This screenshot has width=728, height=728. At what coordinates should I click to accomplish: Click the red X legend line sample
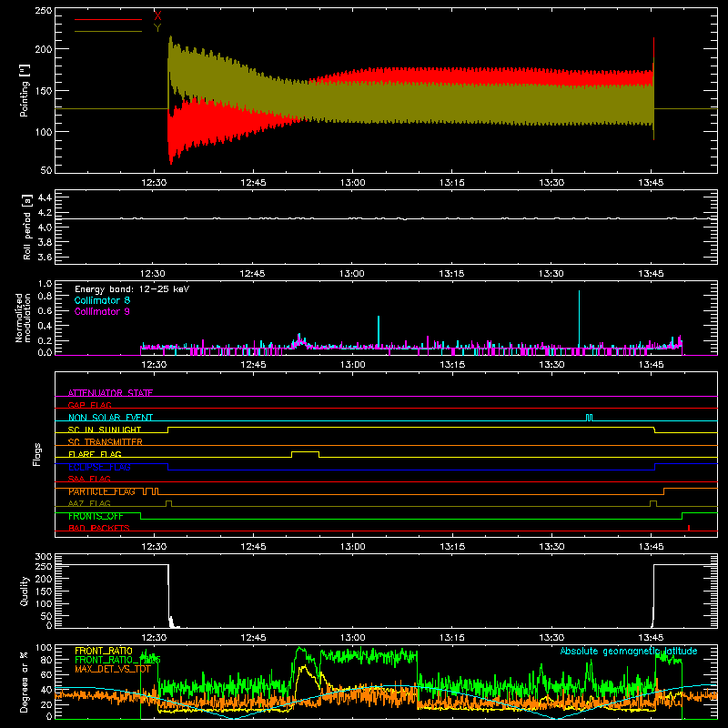pyautogui.click(x=108, y=19)
